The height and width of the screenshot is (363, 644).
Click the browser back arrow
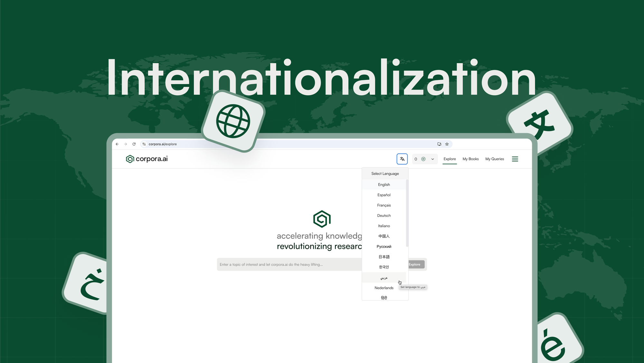click(117, 144)
